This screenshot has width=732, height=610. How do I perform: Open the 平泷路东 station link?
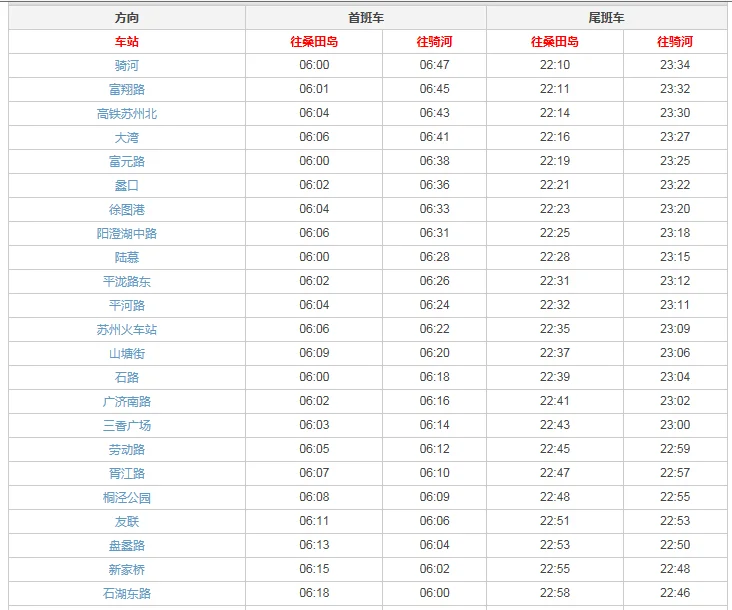click(x=127, y=282)
